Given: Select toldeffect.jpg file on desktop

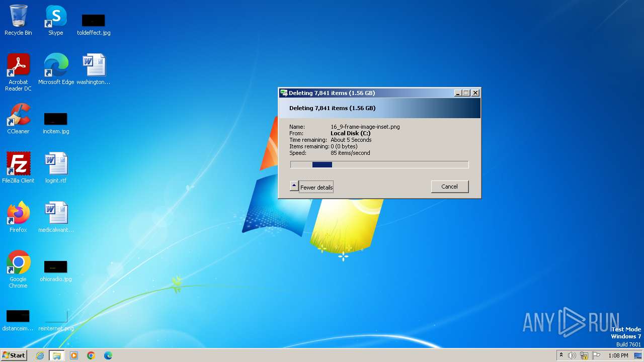Looking at the screenshot, I should [94, 24].
